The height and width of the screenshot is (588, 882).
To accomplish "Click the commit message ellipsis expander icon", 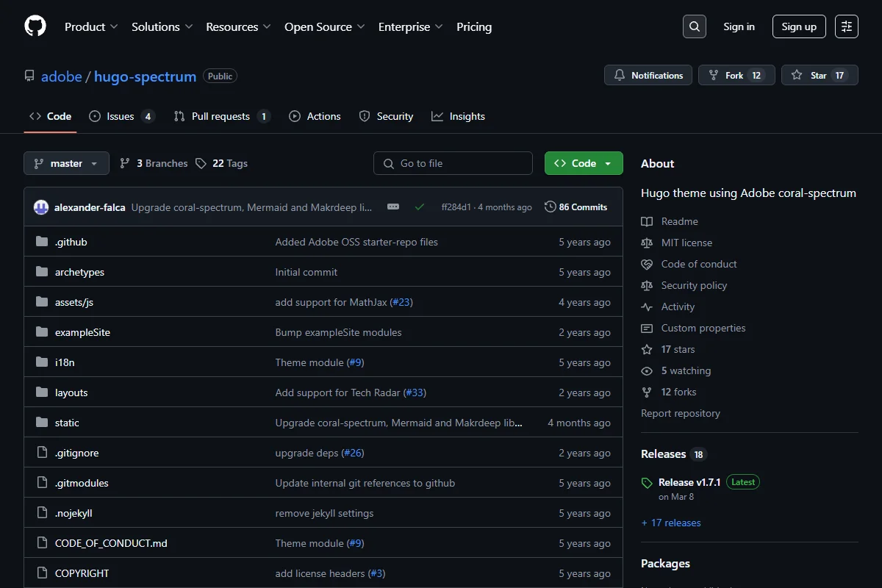I will pyautogui.click(x=393, y=207).
